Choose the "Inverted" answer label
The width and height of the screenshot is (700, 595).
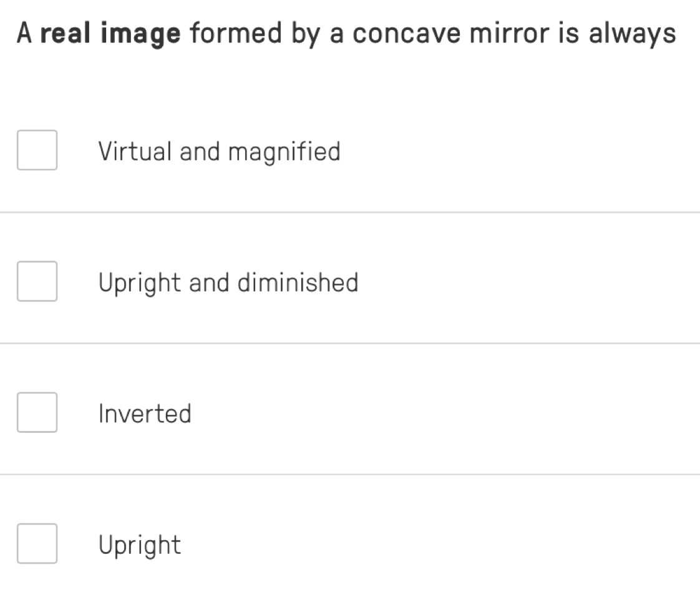tap(145, 414)
